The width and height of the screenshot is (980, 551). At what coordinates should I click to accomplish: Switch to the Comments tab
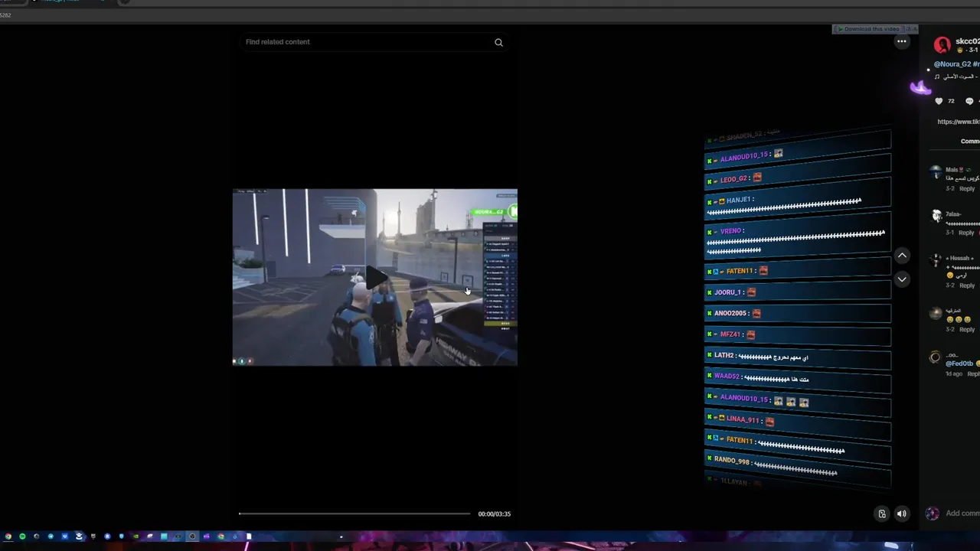pyautogui.click(x=970, y=142)
